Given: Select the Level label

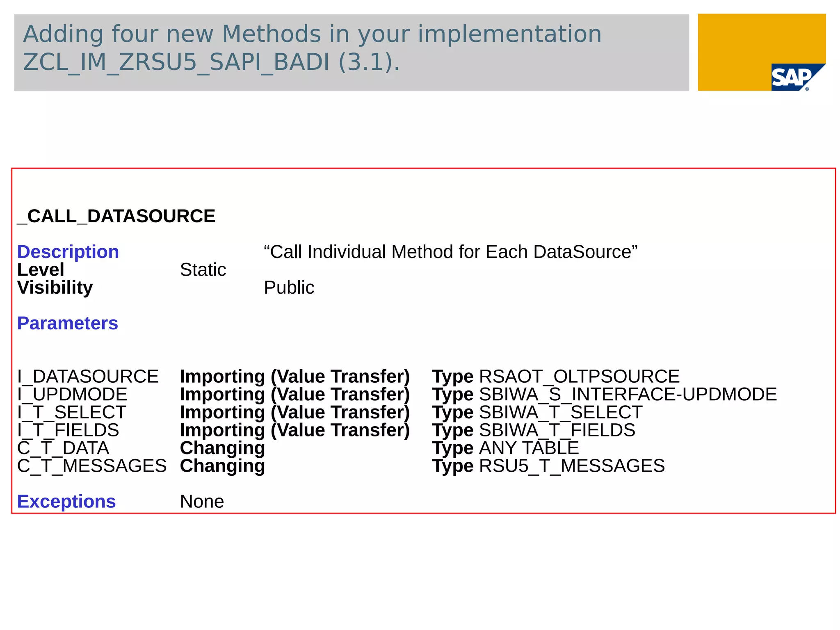Looking at the screenshot, I should coord(41,269).
